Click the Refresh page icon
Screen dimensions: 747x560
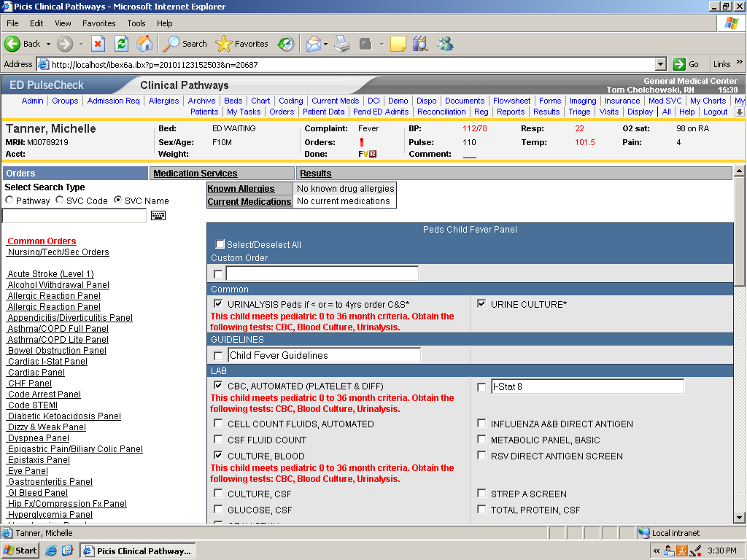pos(121,44)
